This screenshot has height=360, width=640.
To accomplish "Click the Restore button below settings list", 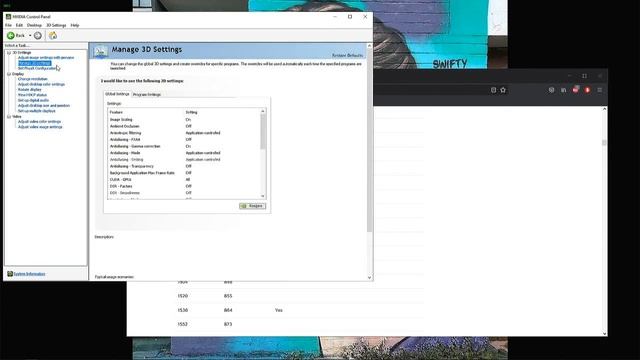I will pyautogui.click(x=253, y=206).
